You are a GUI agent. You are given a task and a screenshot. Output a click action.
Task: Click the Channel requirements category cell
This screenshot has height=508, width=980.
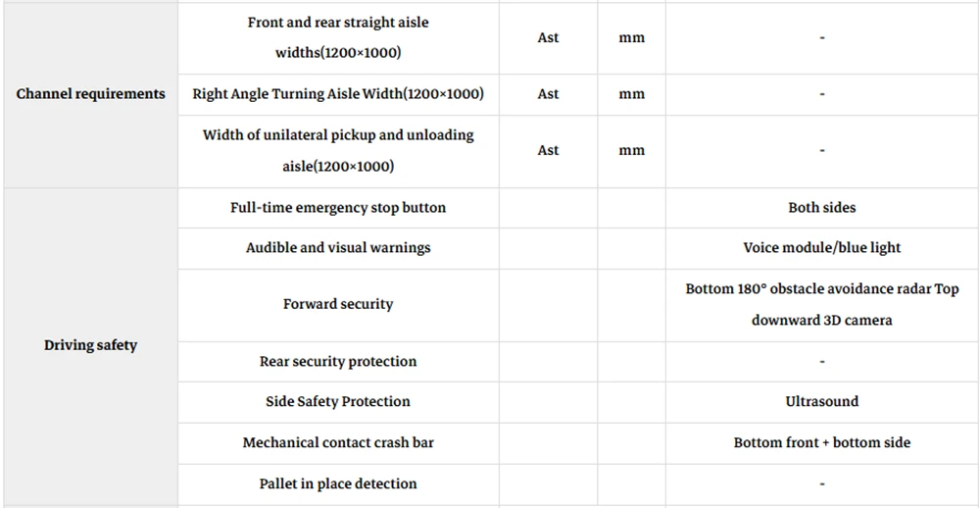(90, 94)
